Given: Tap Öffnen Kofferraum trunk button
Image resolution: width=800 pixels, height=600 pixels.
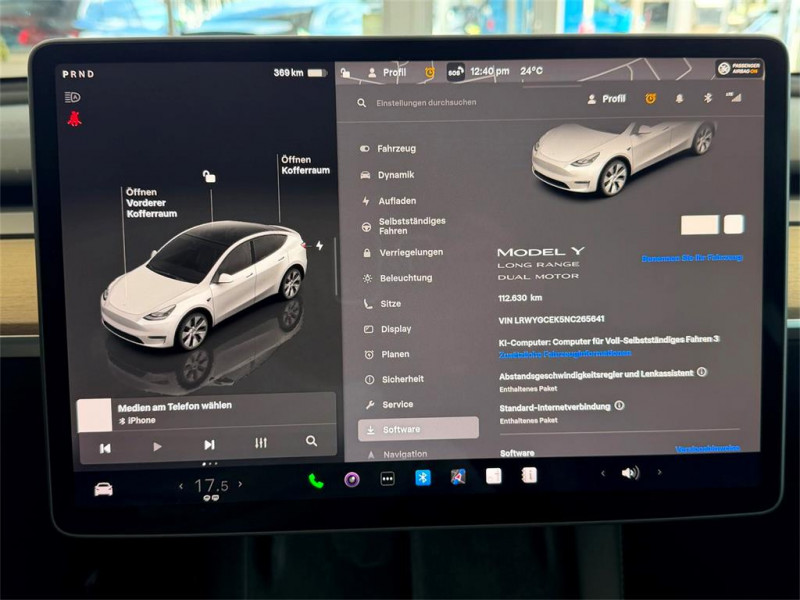Looking at the screenshot, I should coord(305,165).
